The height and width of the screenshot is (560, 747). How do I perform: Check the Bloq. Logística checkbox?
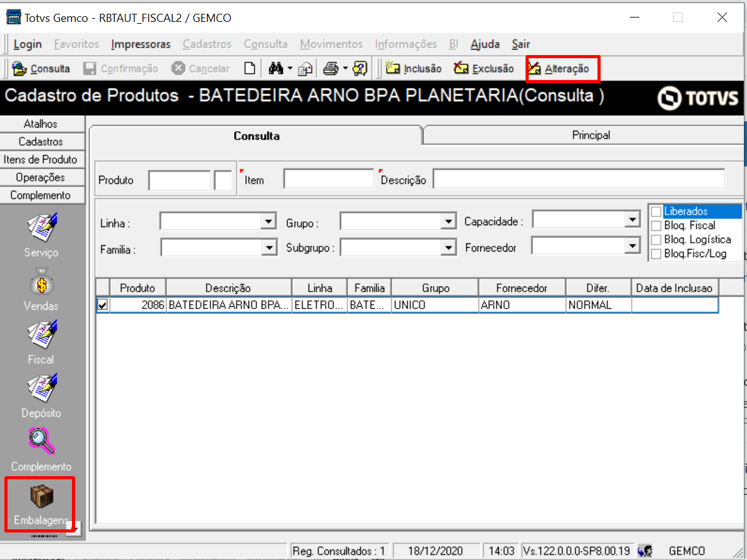click(x=656, y=239)
